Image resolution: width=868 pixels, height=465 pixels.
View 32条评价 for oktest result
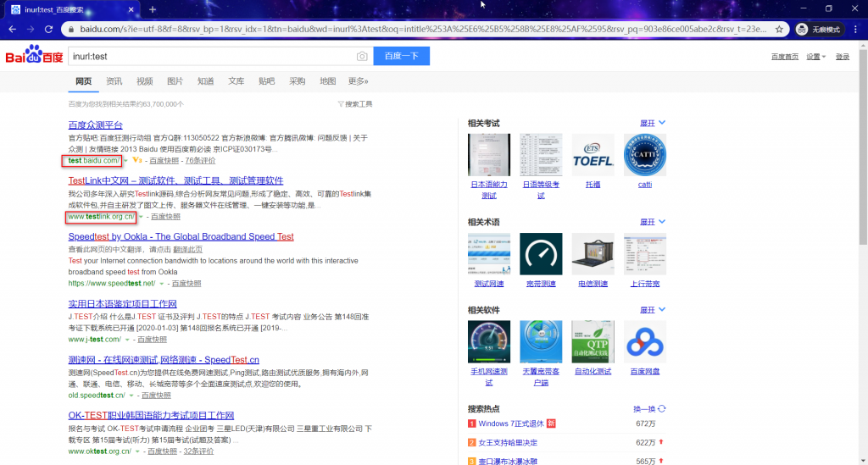pos(198,451)
